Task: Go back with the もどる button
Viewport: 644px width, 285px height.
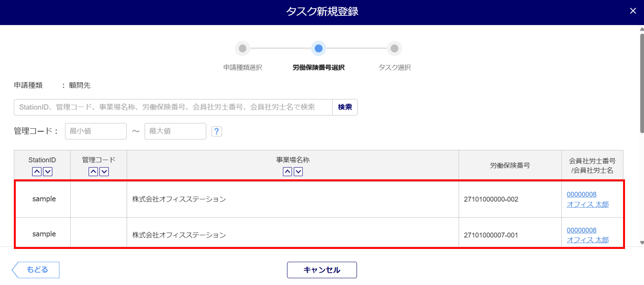Action: pyautogui.click(x=36, y=270)
